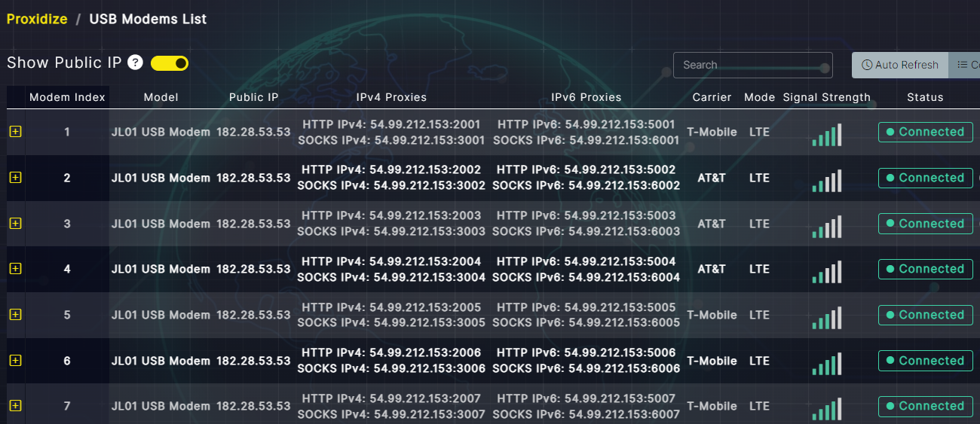
Task: Click AT&T carrier cell in modem 4 row
Action: point(712,269)
